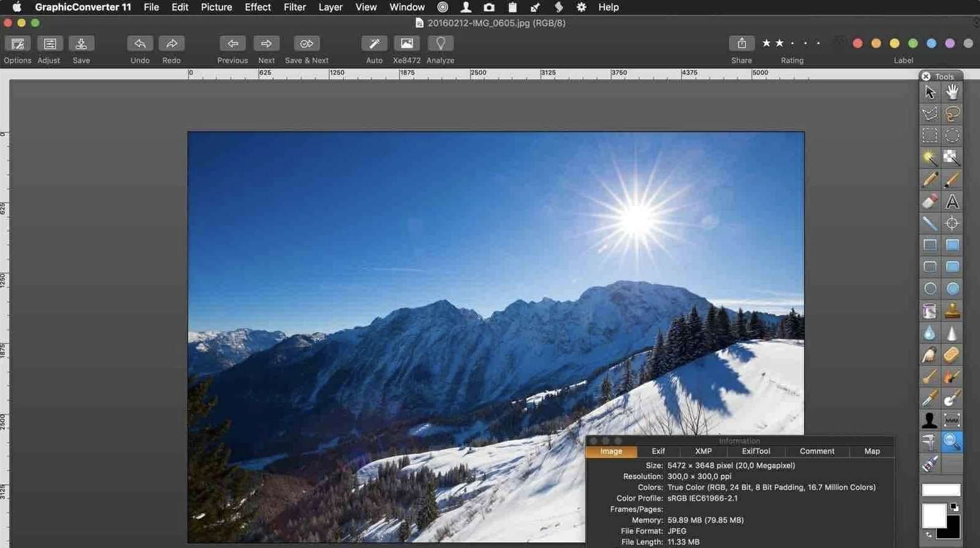The width and height of the screenshot is (980, 548).
Task: Activate the Eraser tool
Action: point(930,201)
